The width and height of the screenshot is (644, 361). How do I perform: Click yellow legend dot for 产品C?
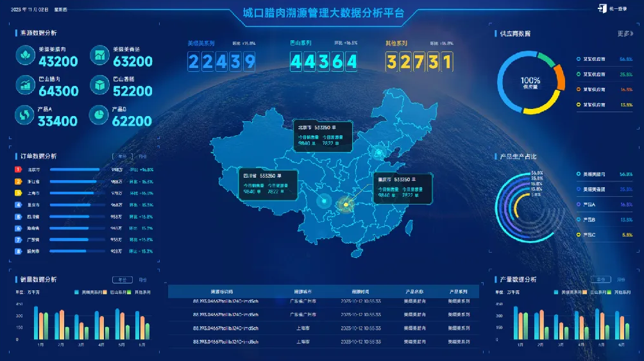coord(579,235)
